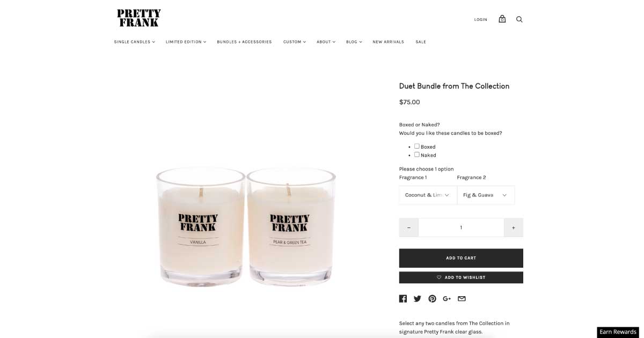This screenshot has height=338, width=644.
Task: Share product on Twitter
Action: tap(418, 299)
